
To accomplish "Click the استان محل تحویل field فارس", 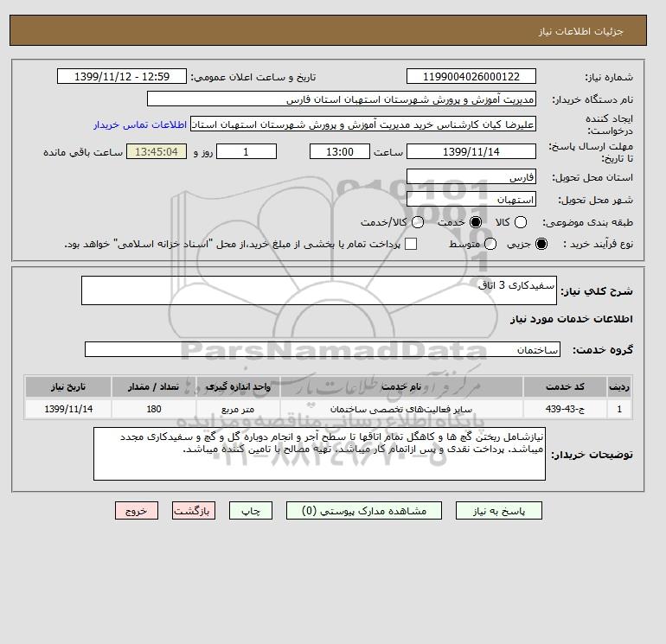I will tap(471, 176).
